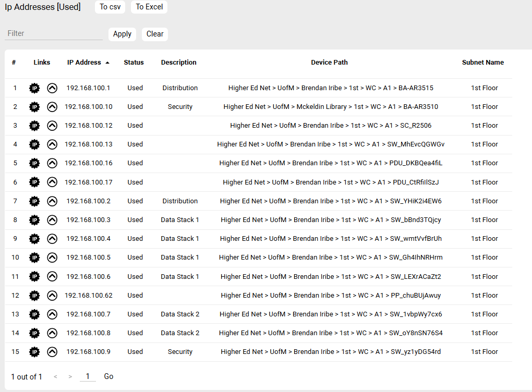Click chevron circle icon for 192.168.100.2

coord(52,201)
